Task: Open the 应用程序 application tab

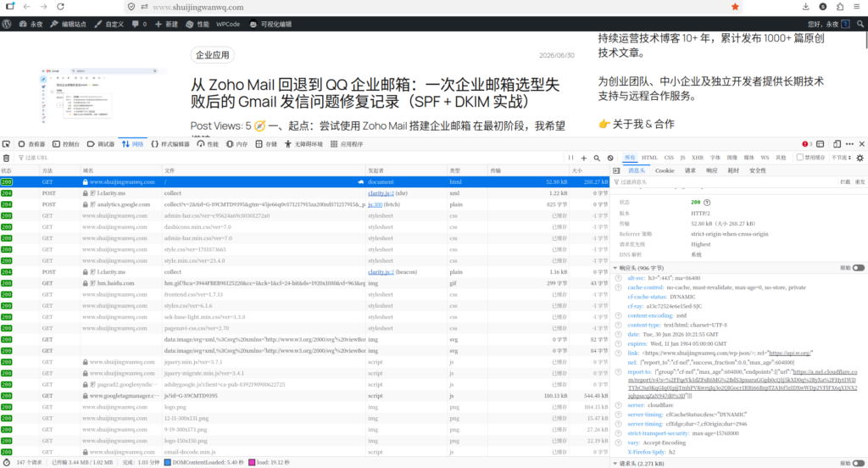Action: coord(347,144)
